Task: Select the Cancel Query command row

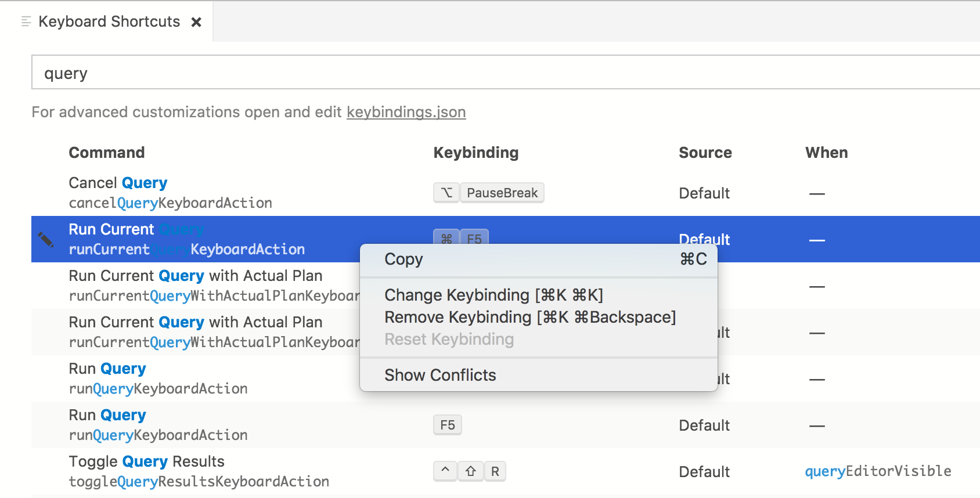Action: pyautogui.click(x=505, y=193)
